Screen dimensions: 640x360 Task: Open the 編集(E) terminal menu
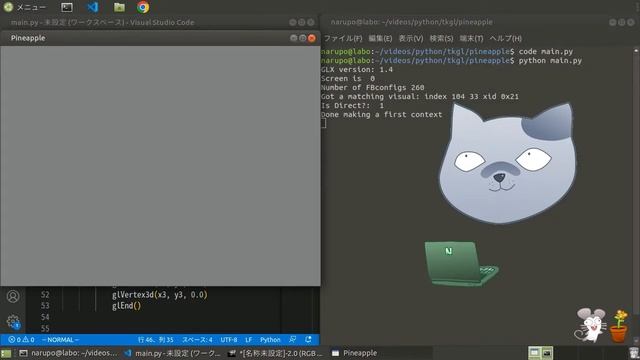click(x=380, y=38)
